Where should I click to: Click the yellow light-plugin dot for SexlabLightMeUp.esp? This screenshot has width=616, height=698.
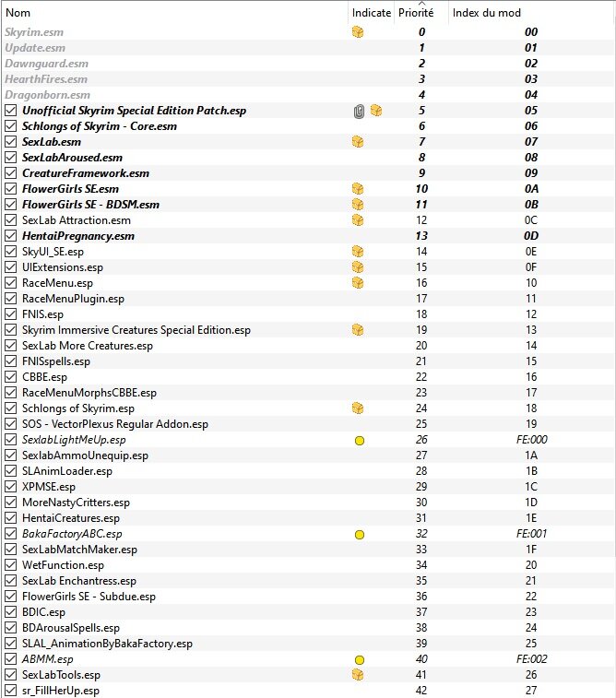click(x=360, y=440)
